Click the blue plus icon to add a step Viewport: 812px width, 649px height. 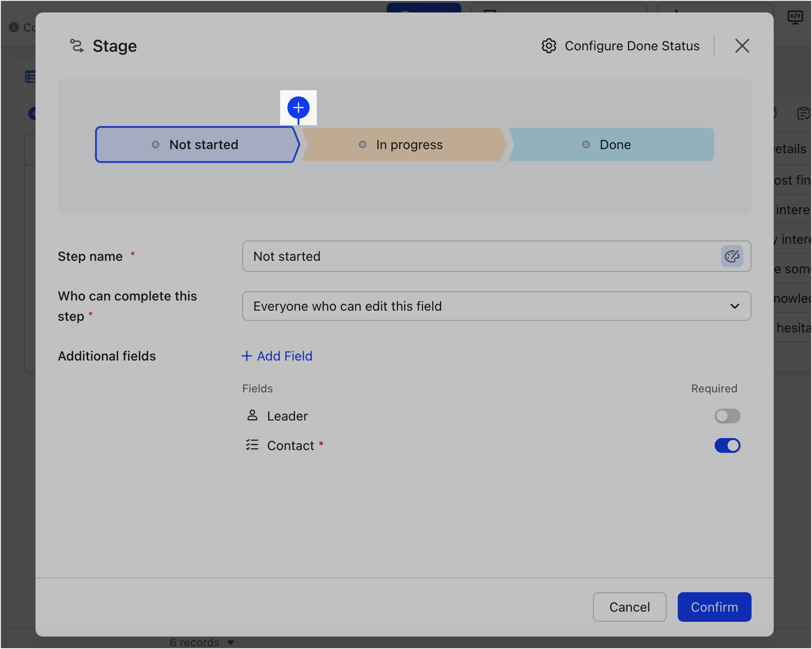(x=299, y=108)
